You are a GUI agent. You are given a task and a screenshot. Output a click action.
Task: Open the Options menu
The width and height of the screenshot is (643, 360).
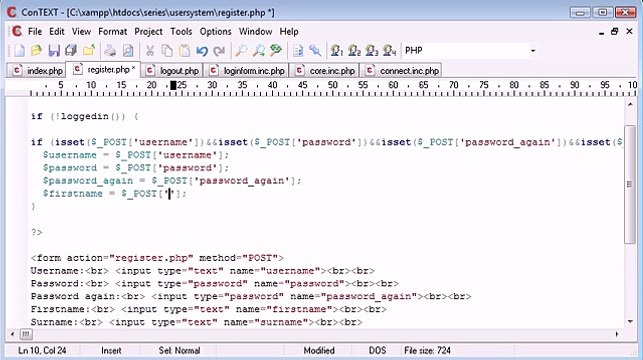click(x=215, y=32)
